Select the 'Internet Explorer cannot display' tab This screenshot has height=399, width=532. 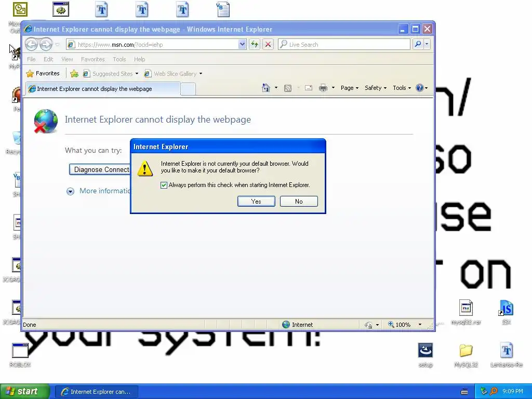pos(102,89)
